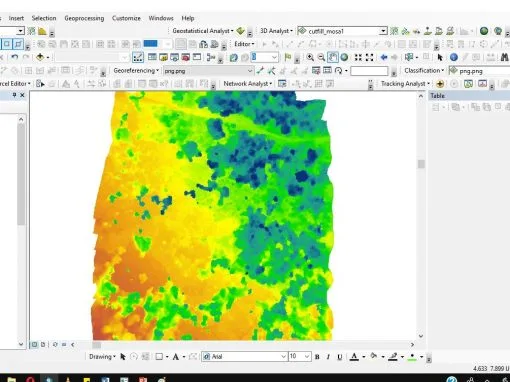
Task: Click the Fill Color bucket swatch
Action: click(x=374, y=356)
